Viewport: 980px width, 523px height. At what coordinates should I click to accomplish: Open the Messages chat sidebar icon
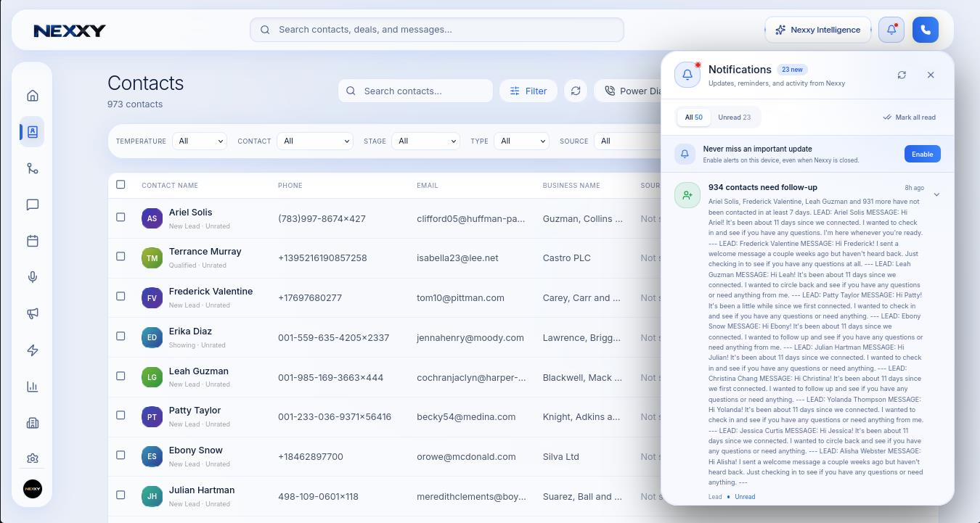[32, 205]
